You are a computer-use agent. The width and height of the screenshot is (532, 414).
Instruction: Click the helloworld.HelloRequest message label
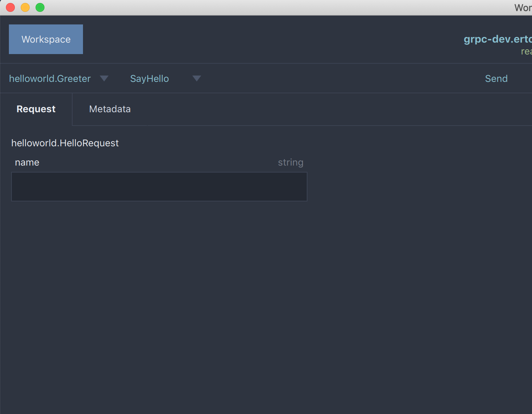(65, 143)
